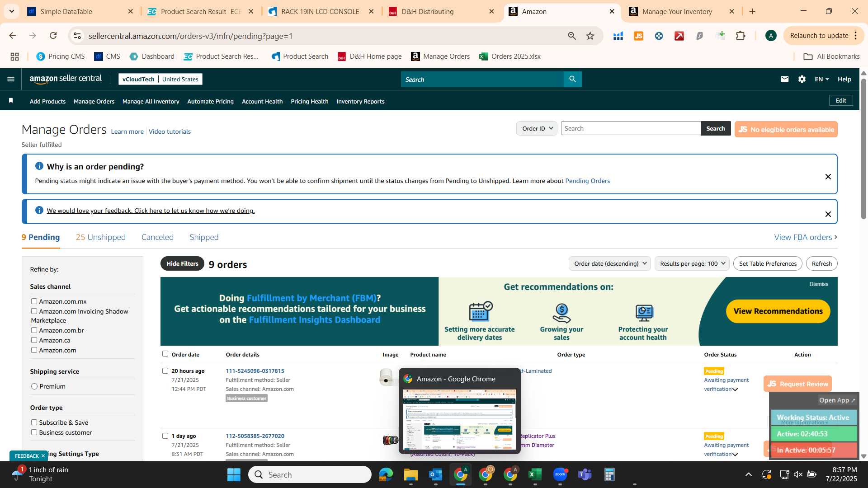Click the orange JS extension icon
This screenshot has height=488, width=868.
click(638, 36)
